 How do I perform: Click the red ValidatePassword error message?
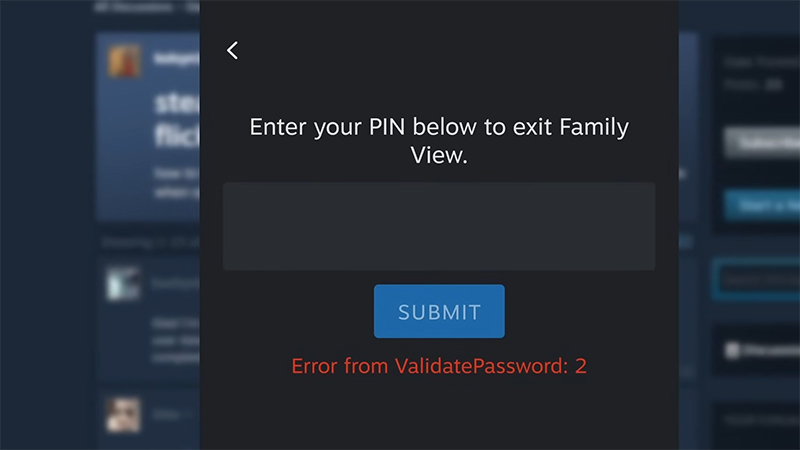click(x=438, y=366)
